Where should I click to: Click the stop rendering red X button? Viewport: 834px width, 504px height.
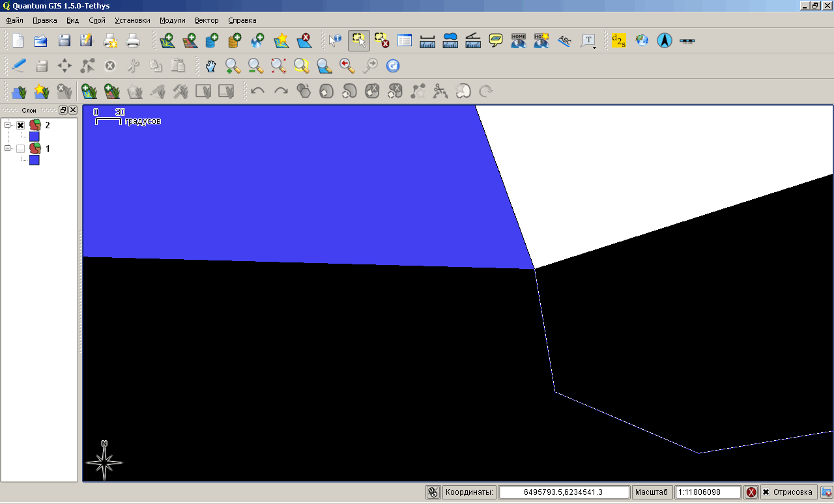click(x=751, y=492)
